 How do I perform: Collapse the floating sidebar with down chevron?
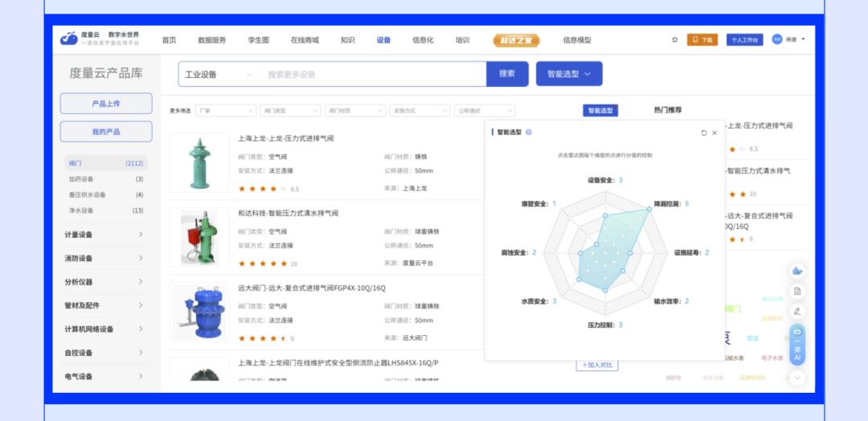[797, 378]
